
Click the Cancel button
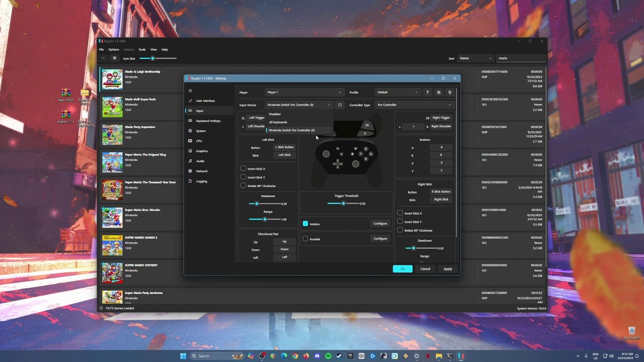click(x=425, y=269)
